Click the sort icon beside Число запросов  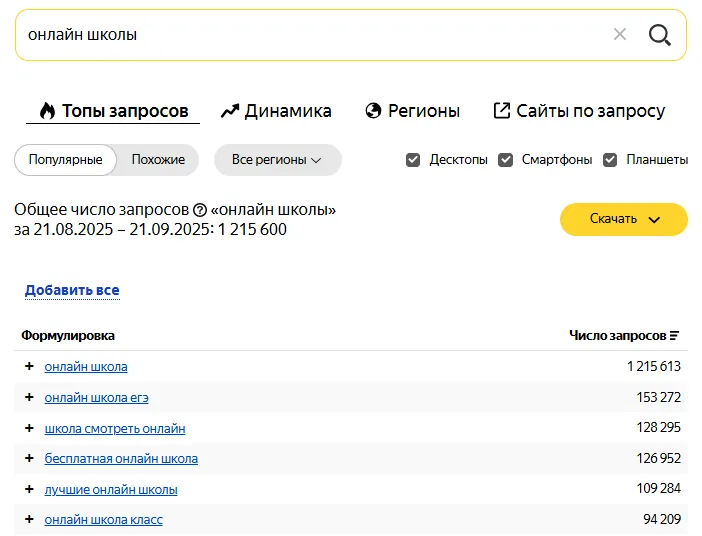point(675,336)
